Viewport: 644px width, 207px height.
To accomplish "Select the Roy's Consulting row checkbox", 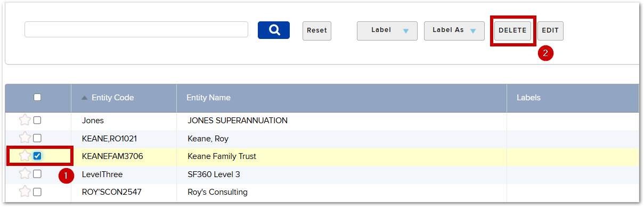I will point(37,192).
